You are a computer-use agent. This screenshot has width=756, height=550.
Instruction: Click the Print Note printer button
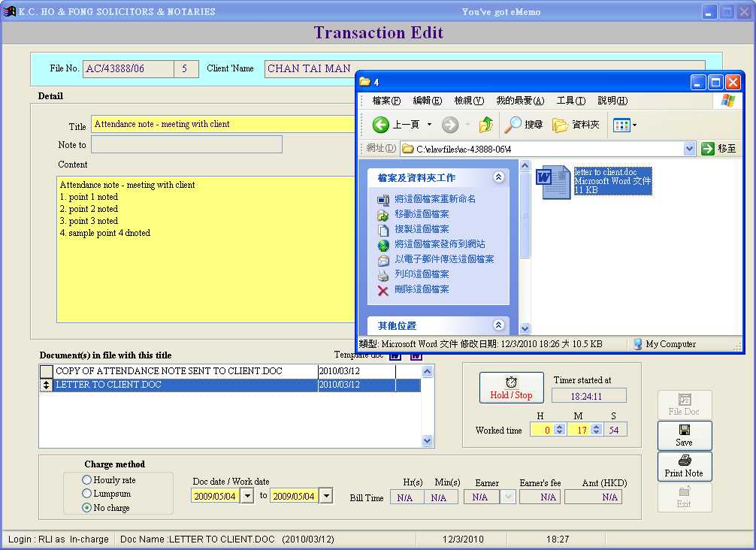(x=684, y=466)
